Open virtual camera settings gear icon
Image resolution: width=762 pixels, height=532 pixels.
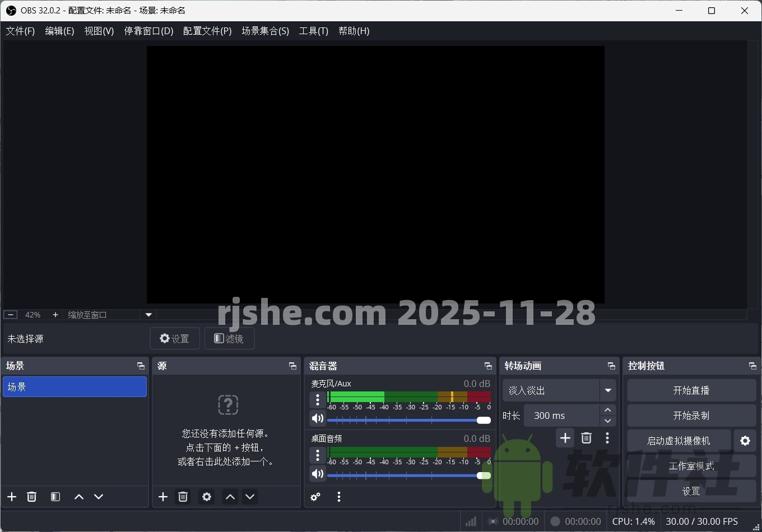coord(745,441)
